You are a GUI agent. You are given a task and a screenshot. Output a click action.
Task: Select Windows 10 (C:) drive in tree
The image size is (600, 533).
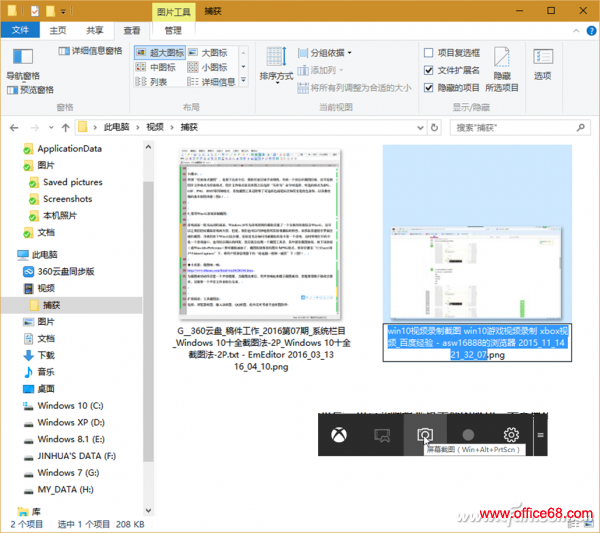pyautogui.click(x=70, y=407)
